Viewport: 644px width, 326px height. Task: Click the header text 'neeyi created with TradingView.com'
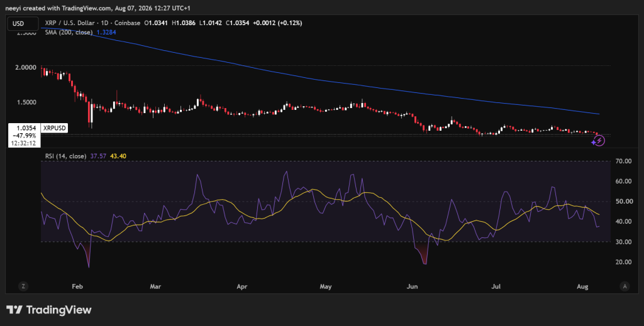tap(58, 8)
